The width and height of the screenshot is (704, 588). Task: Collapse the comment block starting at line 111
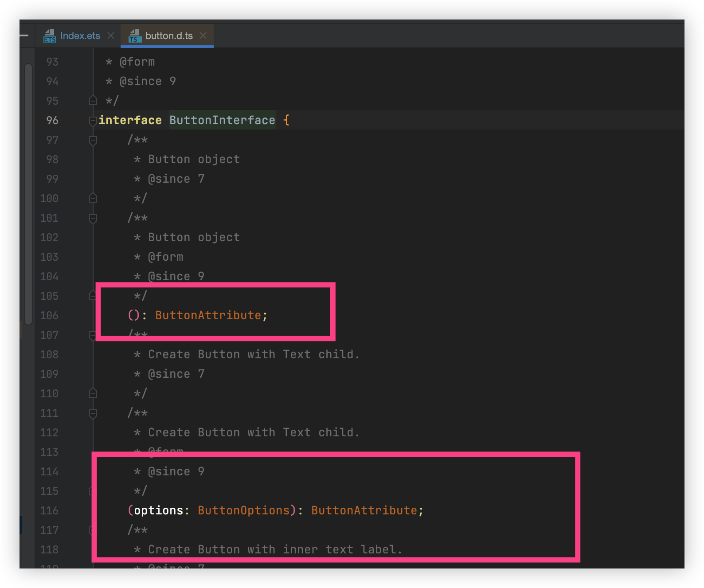(93, 413)
